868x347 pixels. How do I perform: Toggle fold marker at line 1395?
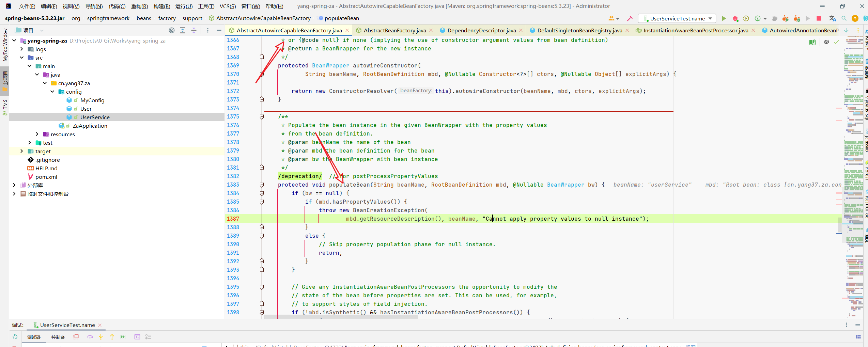(262, 287)
